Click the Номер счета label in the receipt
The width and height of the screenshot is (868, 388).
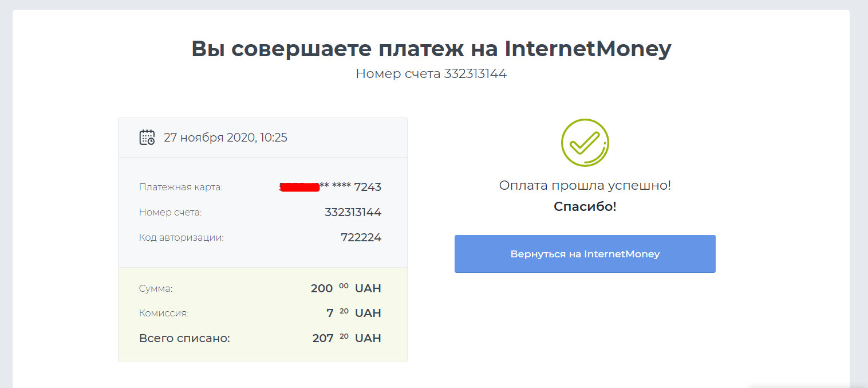click(171, 213)
